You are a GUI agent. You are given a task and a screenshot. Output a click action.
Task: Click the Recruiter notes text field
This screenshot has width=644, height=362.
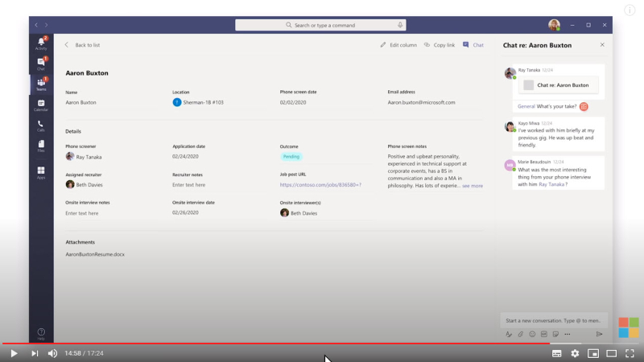(189, 185)
